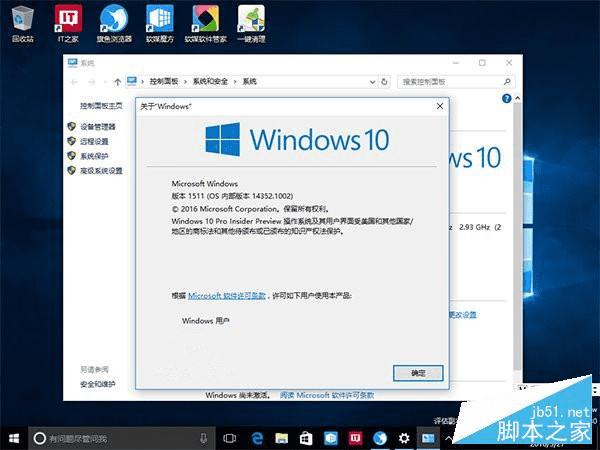Click the forward arrow in System window
The width and height of the screenshot is (600, 450).
tap(92, 82)
